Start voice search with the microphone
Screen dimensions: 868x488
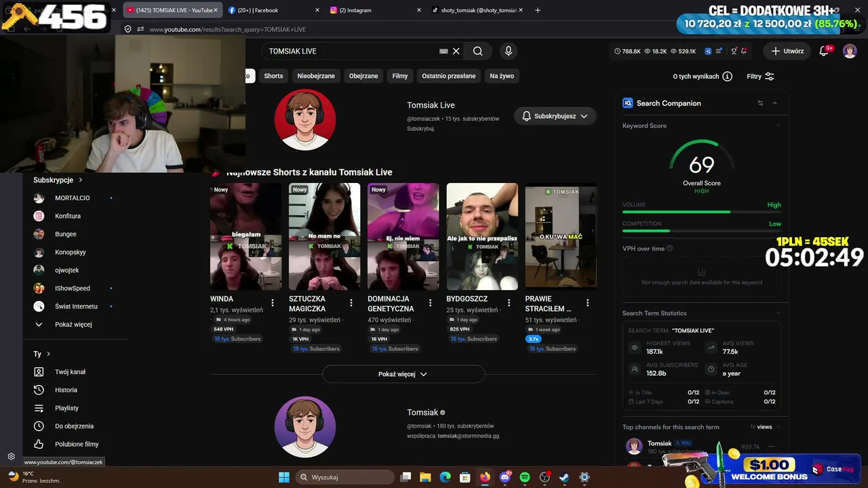[509, 51]
